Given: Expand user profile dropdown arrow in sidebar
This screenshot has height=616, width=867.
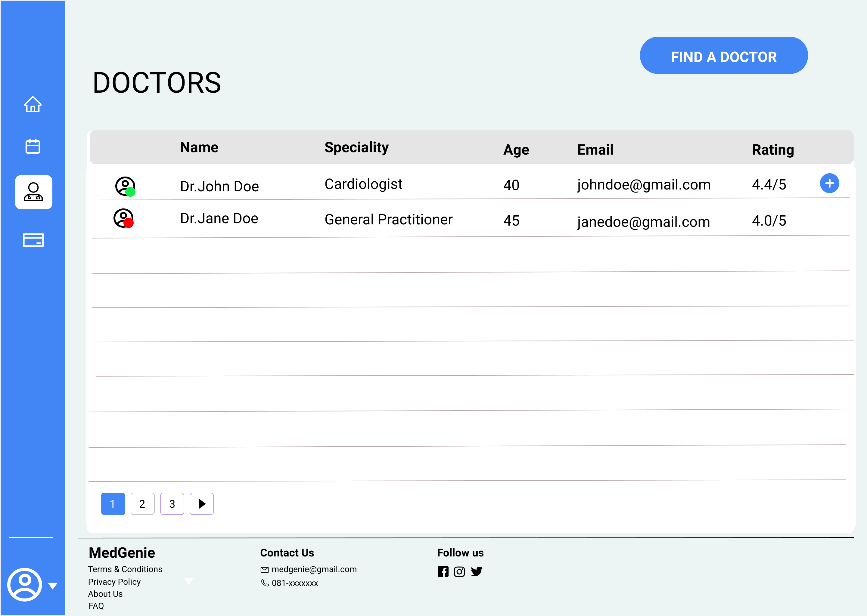Looking at the screenshot, I should click(53, 586).
